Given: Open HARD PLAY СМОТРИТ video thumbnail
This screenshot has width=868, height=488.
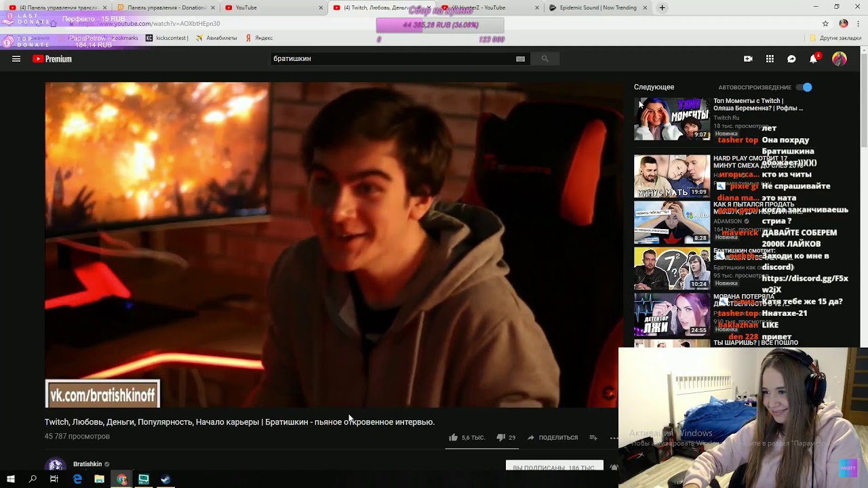Looking at the screenshot, I should coord(671,176).
